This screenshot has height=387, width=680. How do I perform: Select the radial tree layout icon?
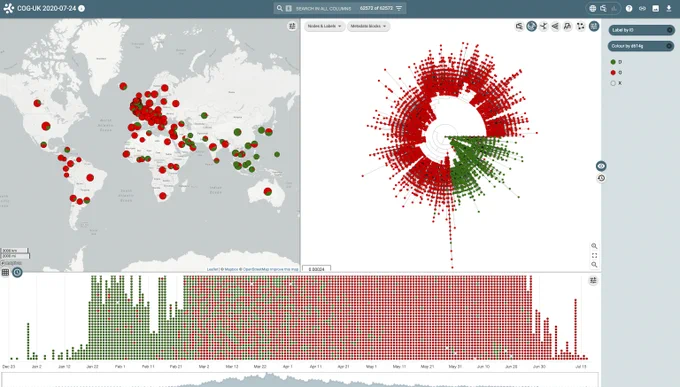click(x=543, y=26)
